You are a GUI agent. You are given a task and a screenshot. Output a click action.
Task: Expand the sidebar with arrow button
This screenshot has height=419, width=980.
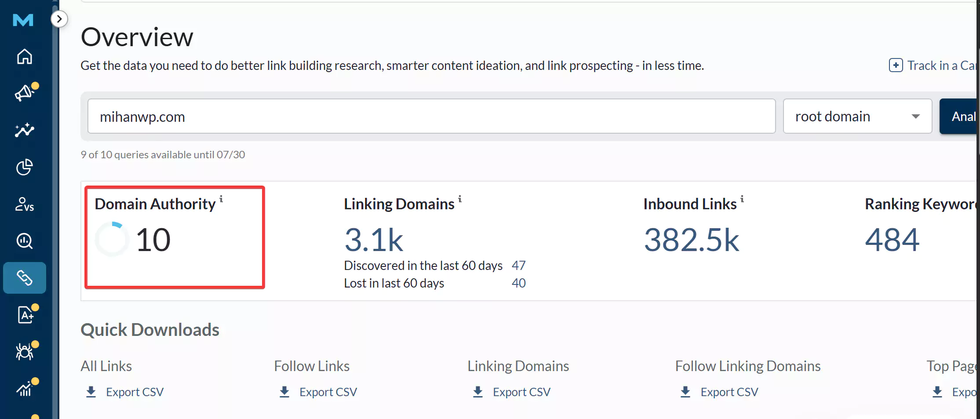(59, 19)
